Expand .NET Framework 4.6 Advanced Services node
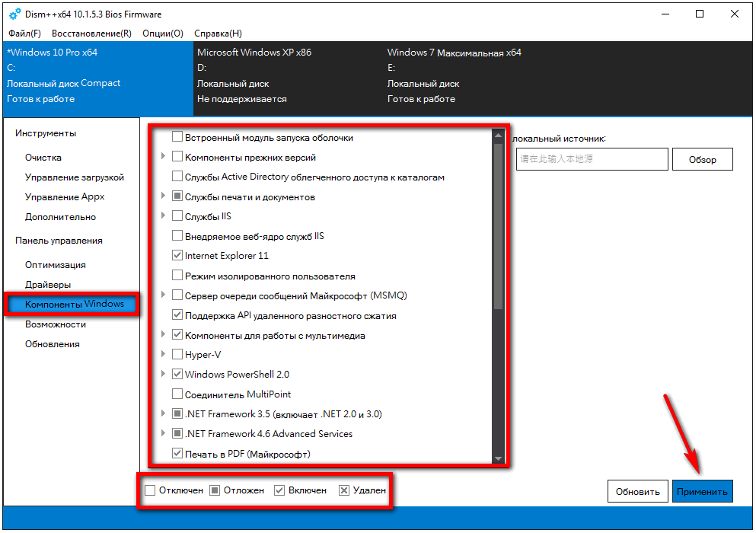The image size is (756, 533). [163, 432]
